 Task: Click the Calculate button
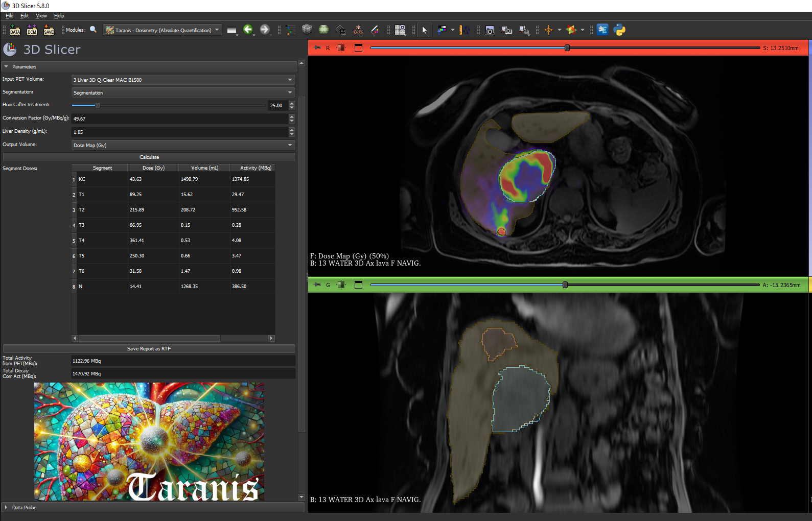(x=149, y=157)
